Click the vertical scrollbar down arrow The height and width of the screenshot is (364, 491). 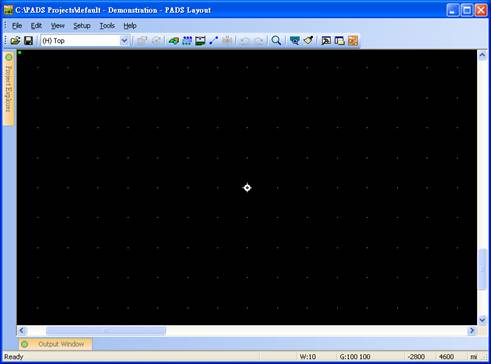(482, 320)
